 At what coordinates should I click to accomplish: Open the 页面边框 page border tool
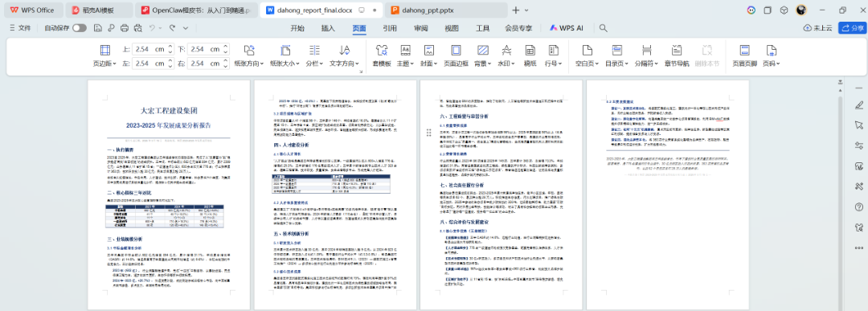click(457, 56)
